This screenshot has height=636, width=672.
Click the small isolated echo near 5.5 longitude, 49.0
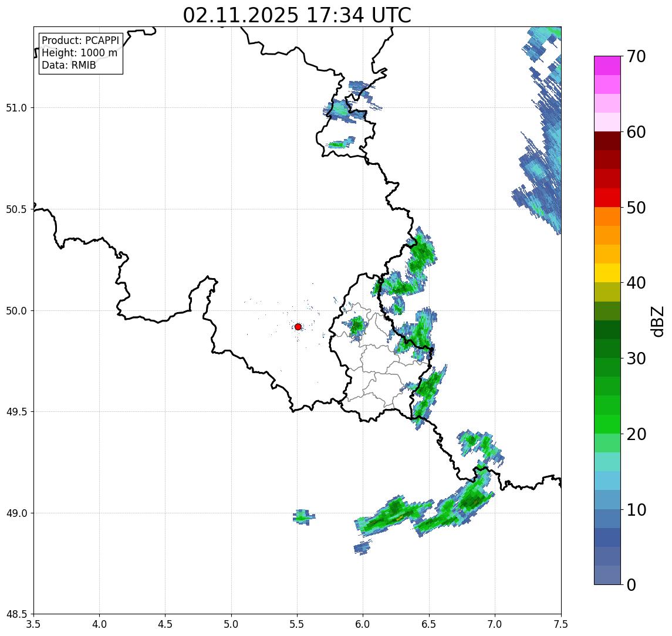[x=304, y=517]
